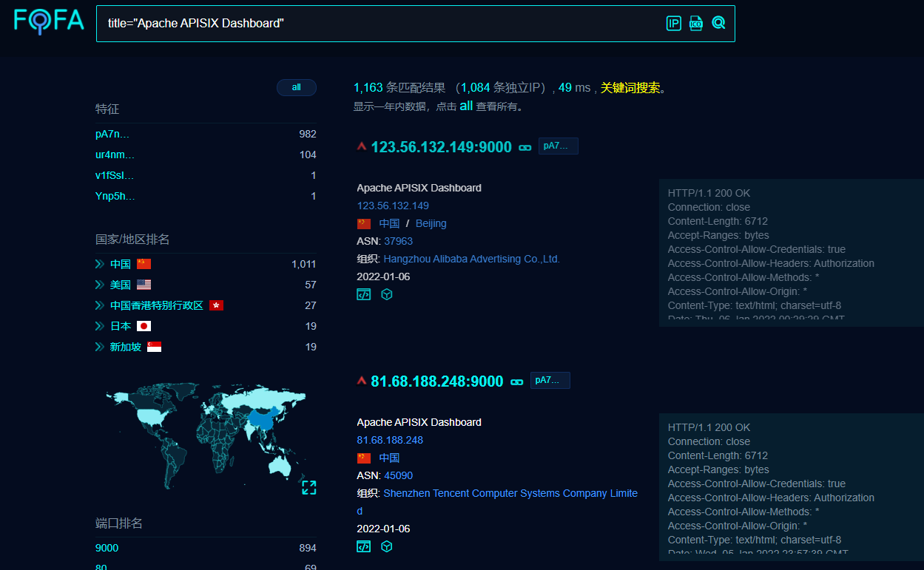Click the link chain icon next to 123.56.132.149:9000
The image size is (924, 570).
pos(525,147)
